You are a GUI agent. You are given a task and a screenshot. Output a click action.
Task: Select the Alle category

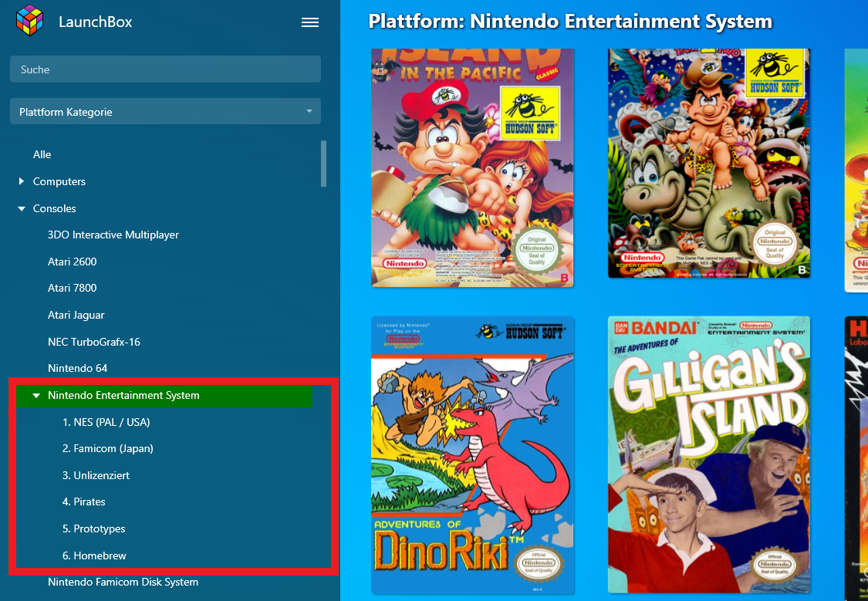coord(42,154)
